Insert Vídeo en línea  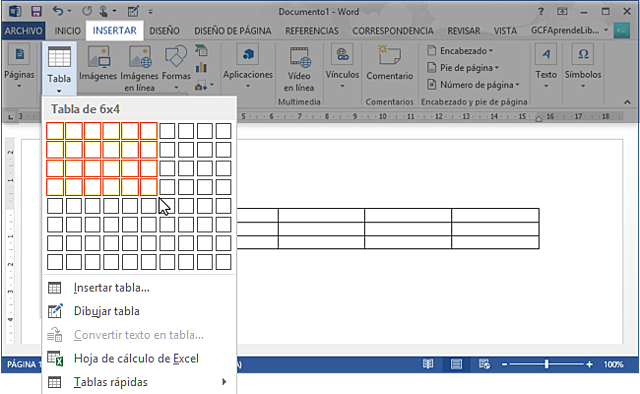pyautogui.click(x=299, y=69)
